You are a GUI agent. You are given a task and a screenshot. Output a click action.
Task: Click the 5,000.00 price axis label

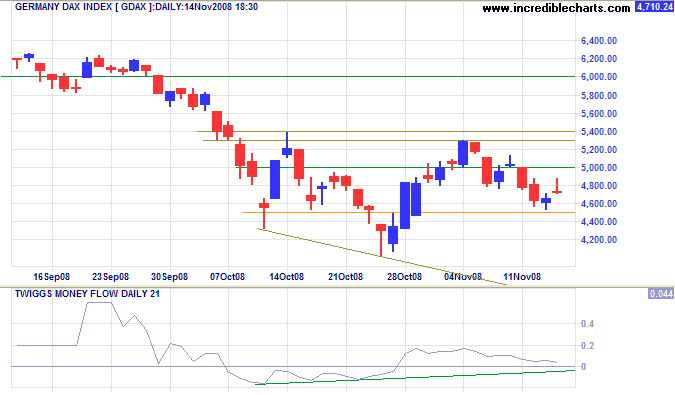point(599,168)
